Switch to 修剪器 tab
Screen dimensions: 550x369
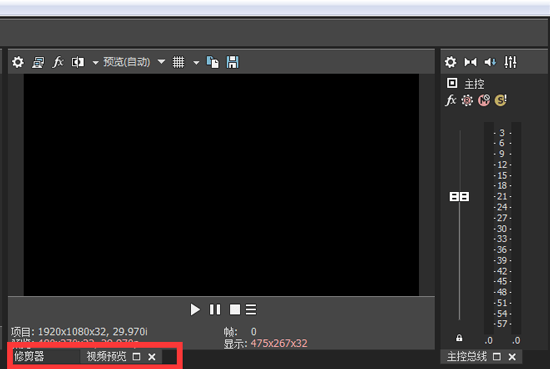[29, 356]
